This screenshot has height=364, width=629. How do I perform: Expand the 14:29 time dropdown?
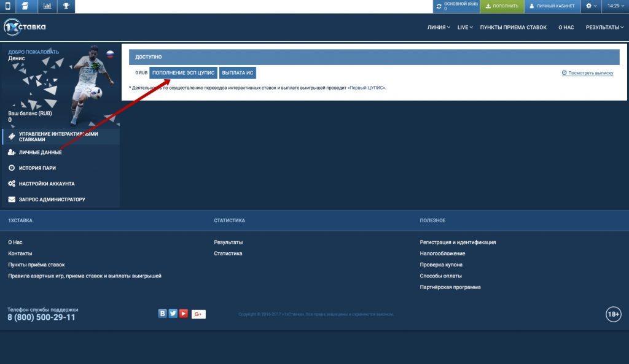coord(615,6)
